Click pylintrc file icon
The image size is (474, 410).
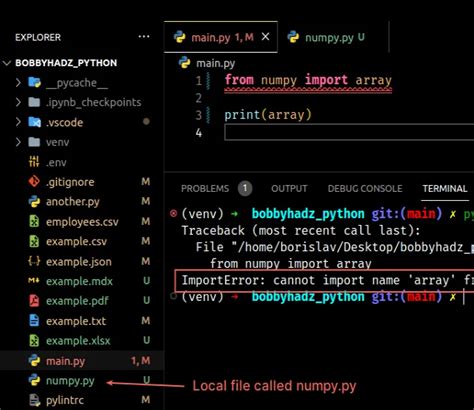[x=34, y=400]
